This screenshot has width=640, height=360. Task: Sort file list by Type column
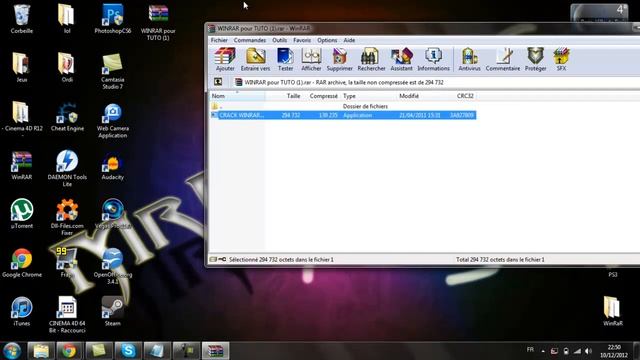click(368, 96)
